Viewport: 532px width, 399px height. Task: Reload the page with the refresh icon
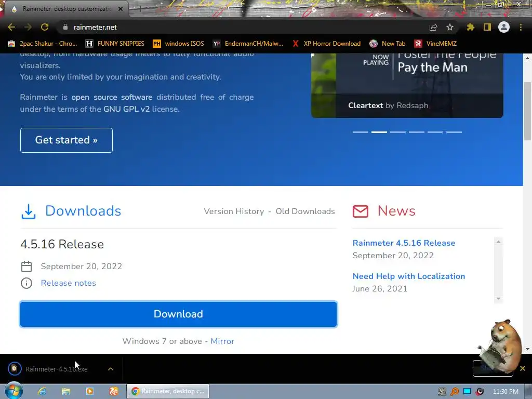click(x=45, y=27)
